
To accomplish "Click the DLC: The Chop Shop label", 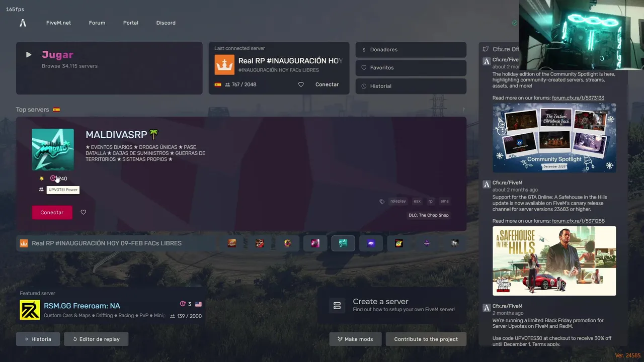I will coord(429,215).
